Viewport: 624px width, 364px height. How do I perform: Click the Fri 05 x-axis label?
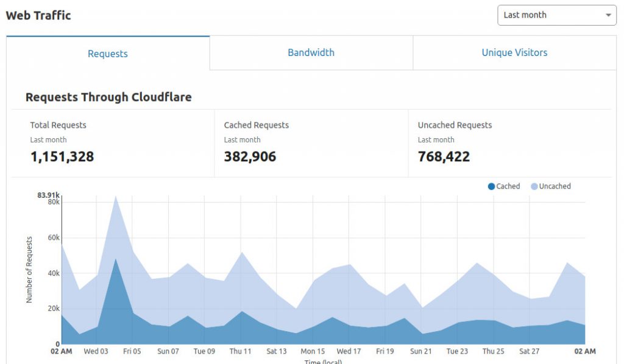131,351
